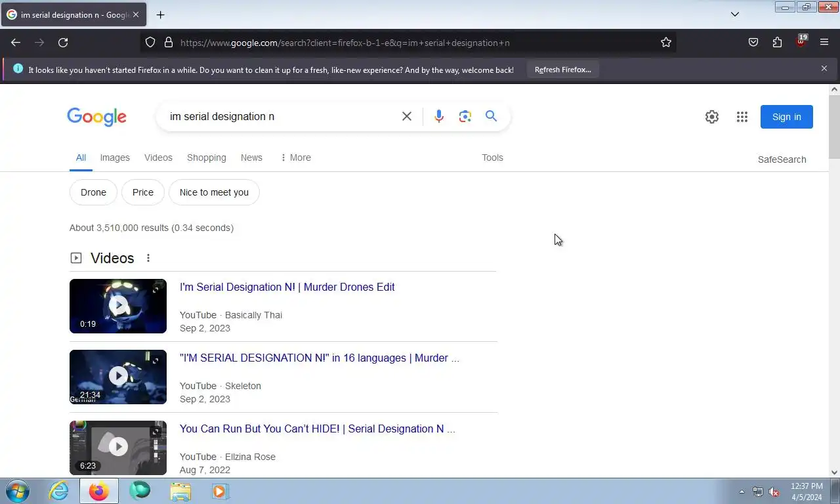
Task: Go back with the browser back arrow
Action: (16, 43)
